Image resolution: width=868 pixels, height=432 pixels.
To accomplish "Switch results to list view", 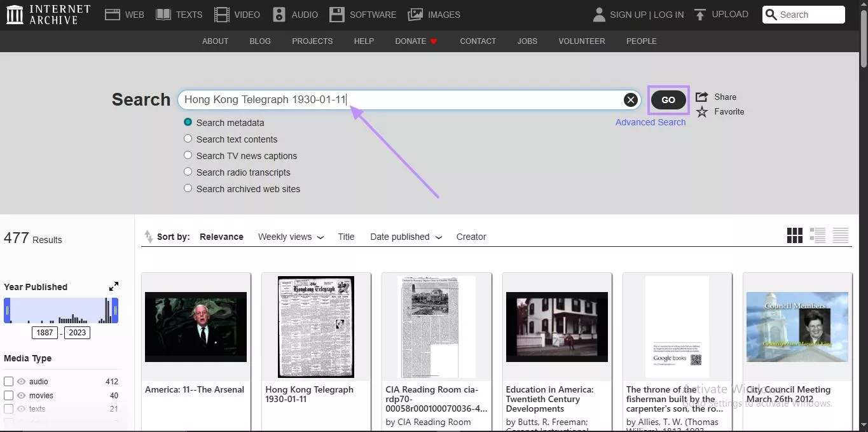I will click(x=818, y=235).
